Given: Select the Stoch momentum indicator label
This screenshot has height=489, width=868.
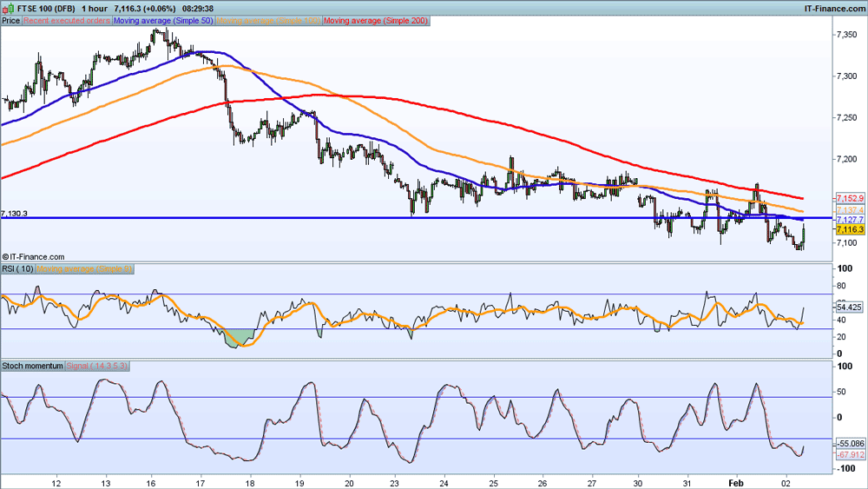Looking at the screenshot, I should [33, 366].
